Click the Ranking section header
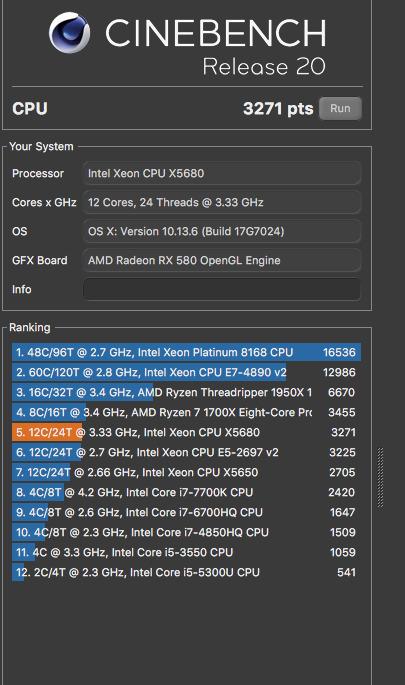405x685 pixels. 30,328
